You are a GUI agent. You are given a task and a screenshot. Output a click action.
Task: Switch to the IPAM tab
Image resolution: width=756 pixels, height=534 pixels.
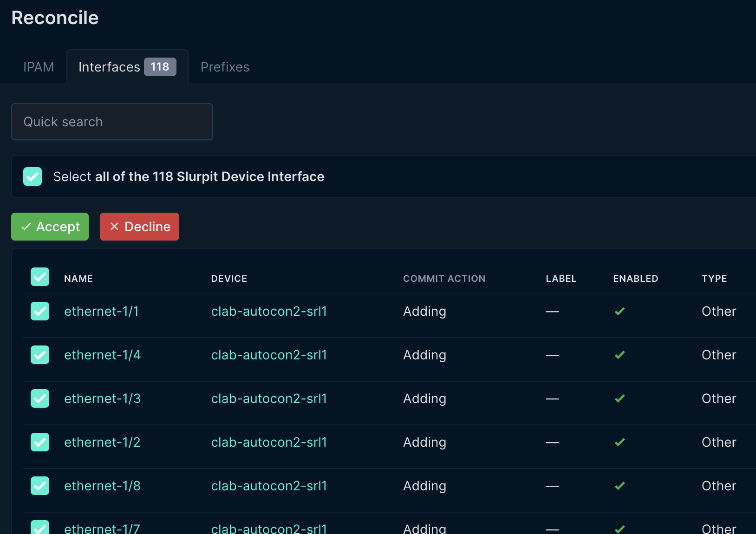pyautogui.click(x=38, y=67)
